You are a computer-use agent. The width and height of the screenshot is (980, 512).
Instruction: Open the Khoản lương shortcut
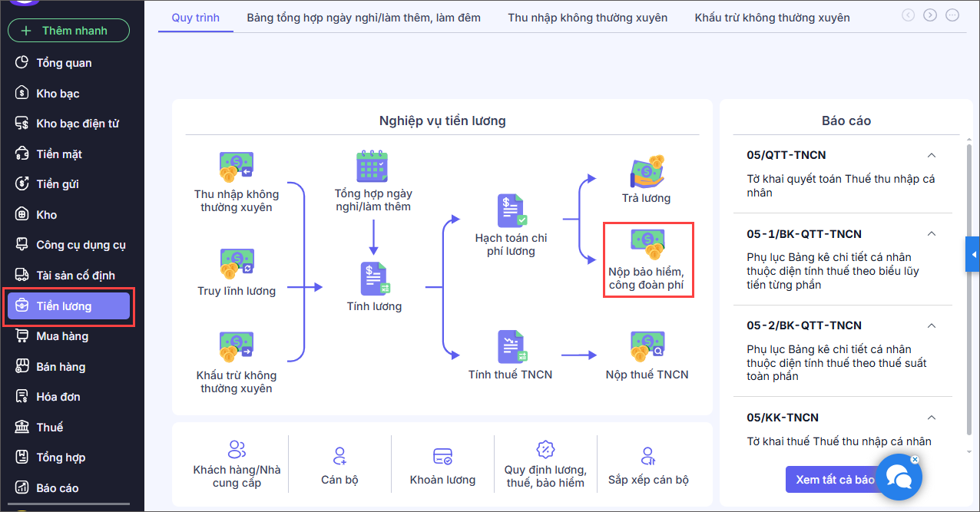click(x=442, y=456)
